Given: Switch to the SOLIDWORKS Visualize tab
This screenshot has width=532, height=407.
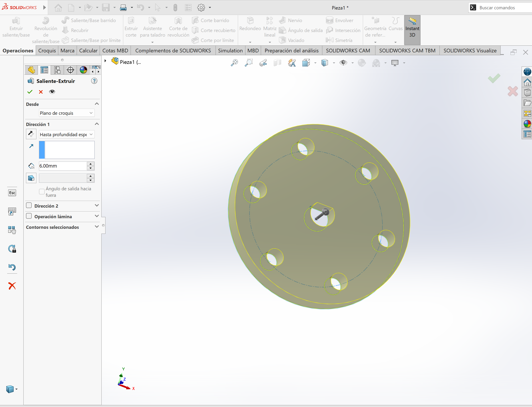Looking at the screenshot, I should tap(470, 51).
